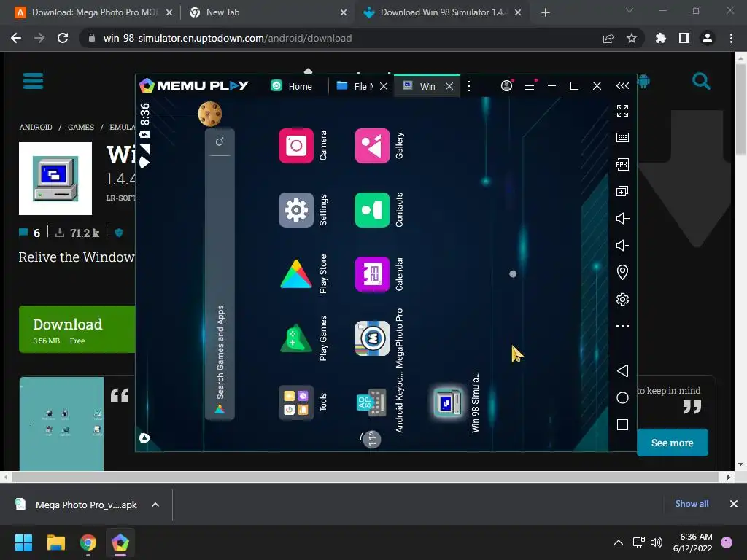Show hidden system tray icons
747x560 pixels.
(619, 542)
